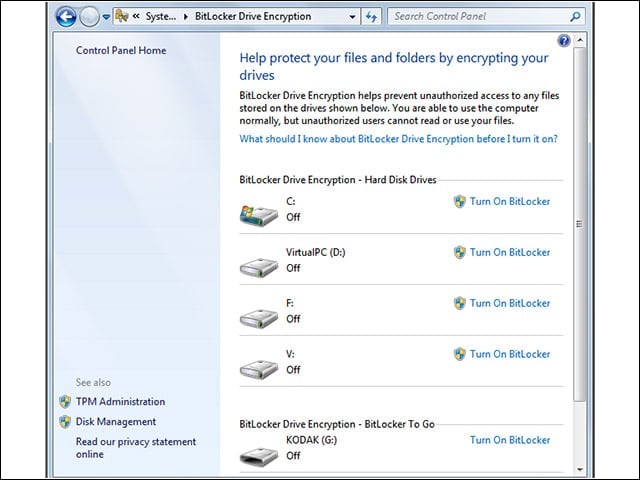
Task: Click shield icon beside TPM Administration
Action: [65, 402]
